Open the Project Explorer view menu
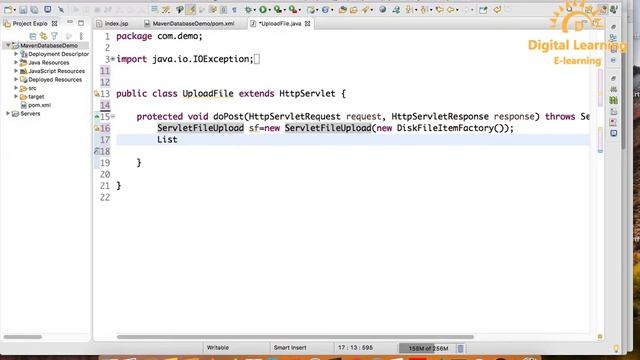Screen dimensions: 640x360 coord(81,36)
